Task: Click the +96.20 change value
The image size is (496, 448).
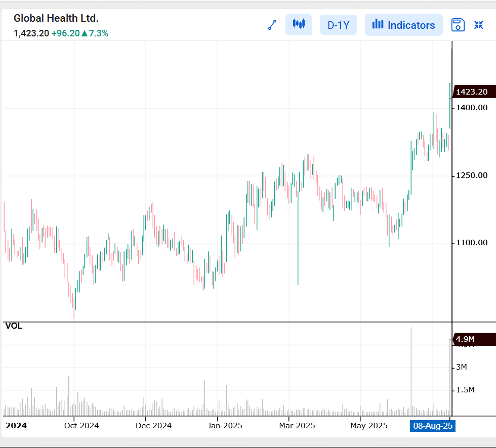Action: (65, 33)
